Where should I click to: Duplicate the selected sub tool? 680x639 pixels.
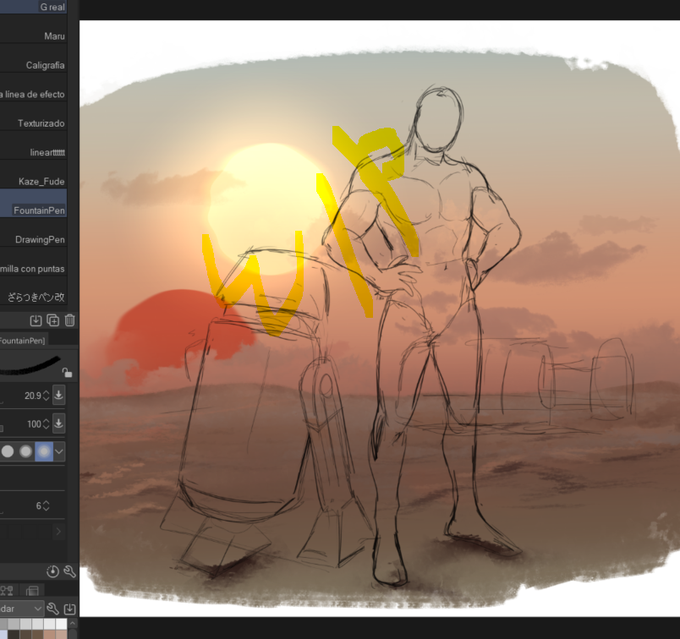click(53, 320)
